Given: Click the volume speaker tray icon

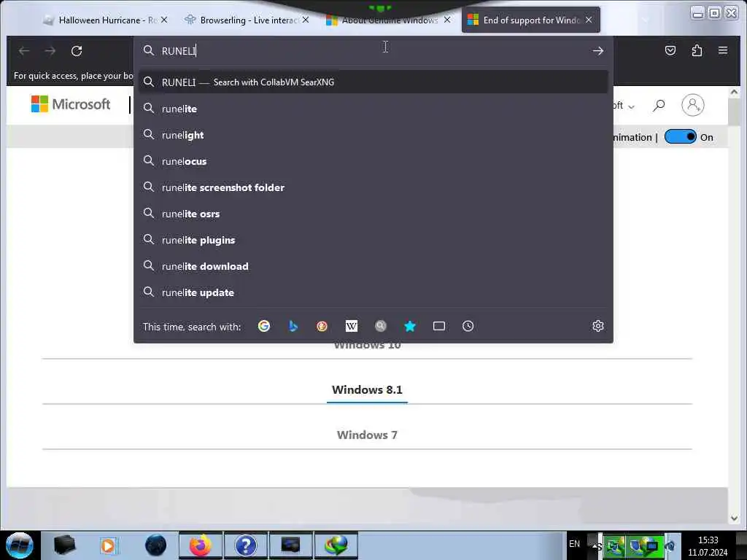Looking at the screenshot, I should click(671, 545).
